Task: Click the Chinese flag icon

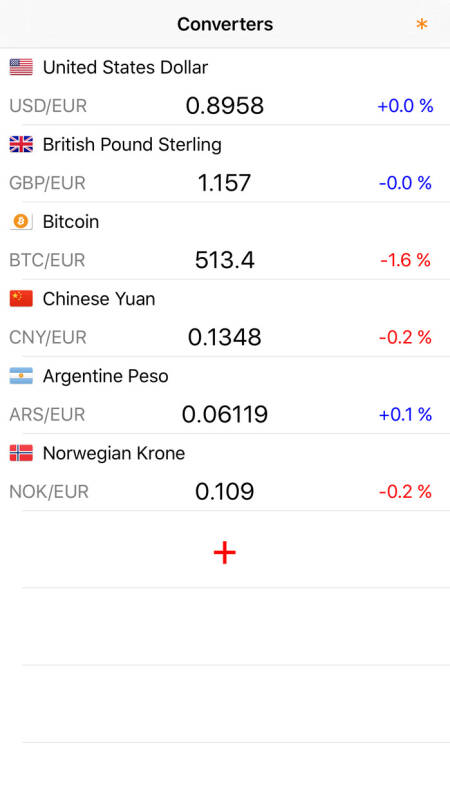Action: [x=21, y=298]
